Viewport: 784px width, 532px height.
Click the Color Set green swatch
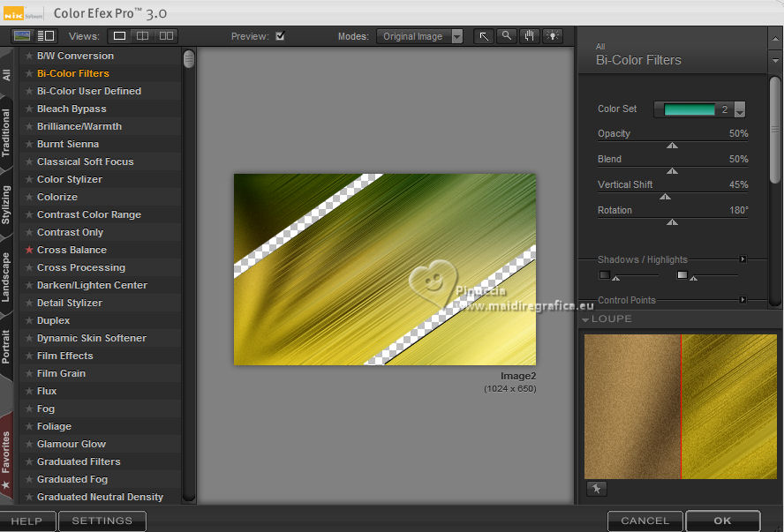[690, 109]
